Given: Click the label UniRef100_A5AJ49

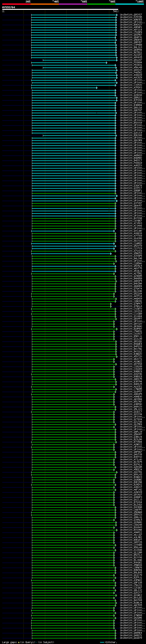Looking at the screenshot, I should pos(131,67).
